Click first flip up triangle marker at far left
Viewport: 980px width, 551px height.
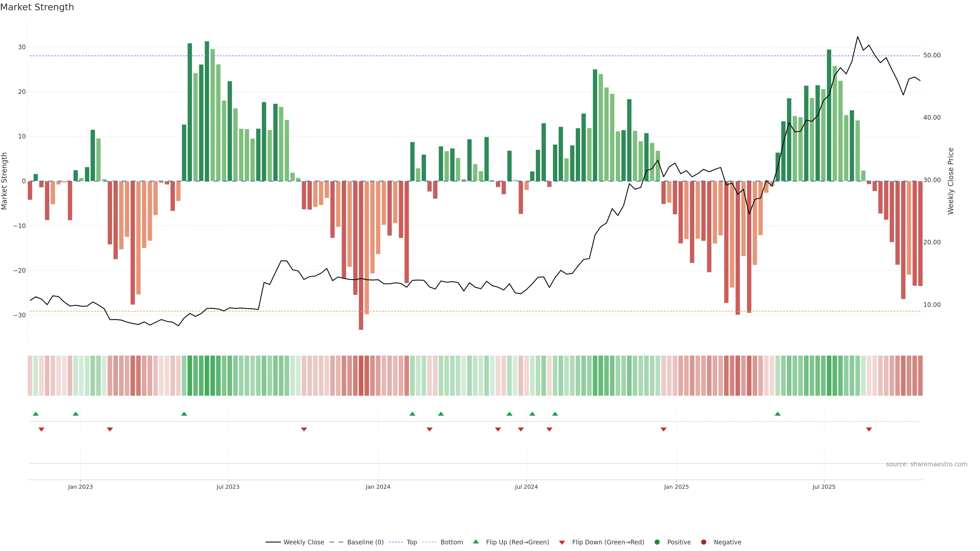click(x=36, y=414)
